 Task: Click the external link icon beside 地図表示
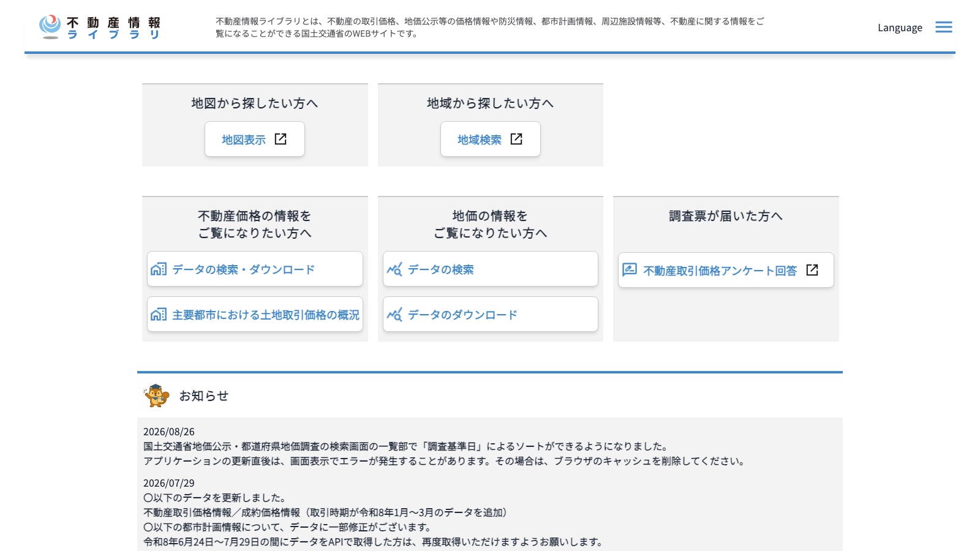[281, 139]
